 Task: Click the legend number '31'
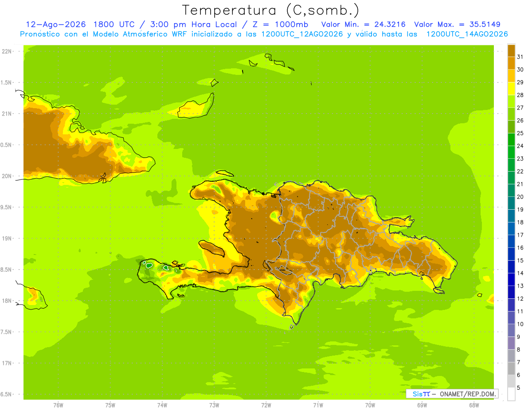[520, 57]
